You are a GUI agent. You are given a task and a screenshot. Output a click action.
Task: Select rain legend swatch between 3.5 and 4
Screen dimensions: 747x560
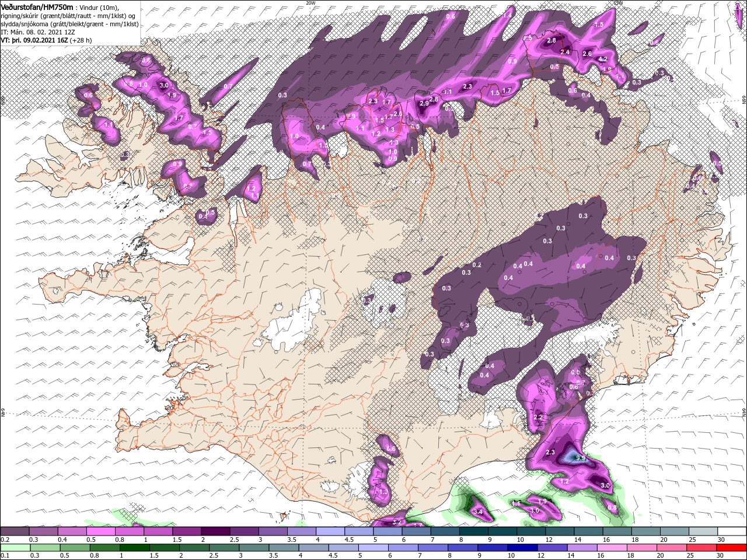[284, 548]
